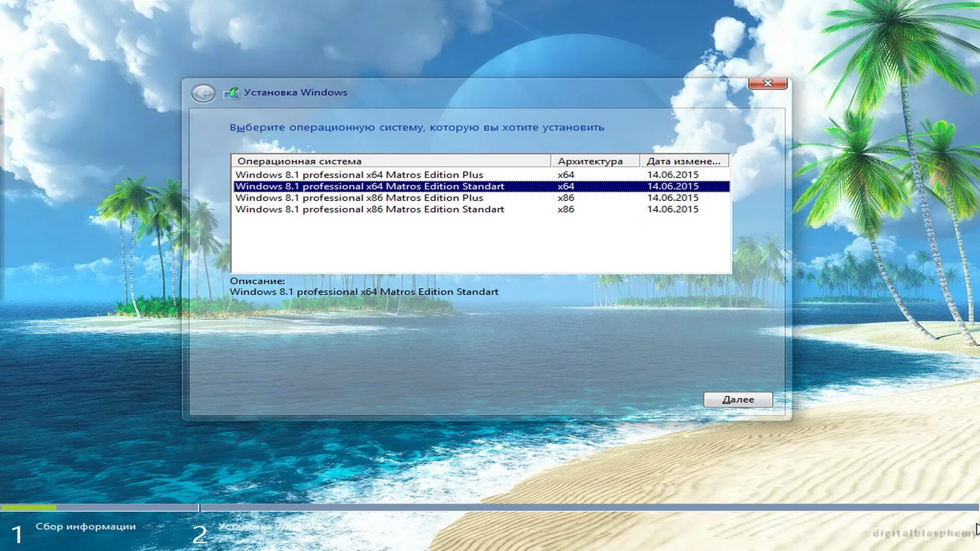980x551 pixels.
Task: Click the Windows Setup title icon
Action: pyautogui.click(x=232, y=93)
